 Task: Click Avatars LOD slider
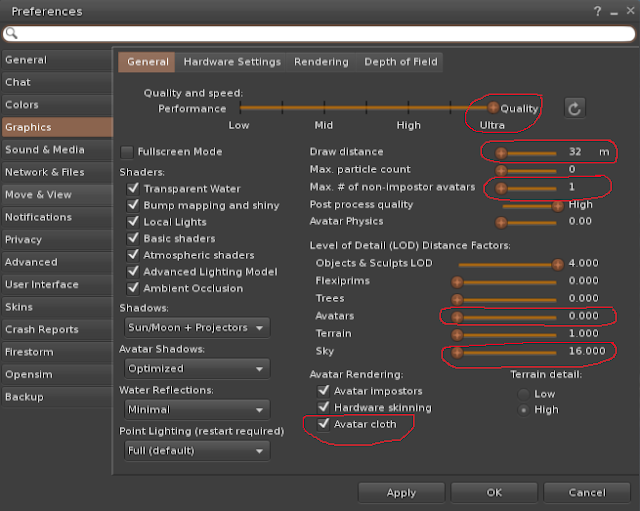(504, 317)
